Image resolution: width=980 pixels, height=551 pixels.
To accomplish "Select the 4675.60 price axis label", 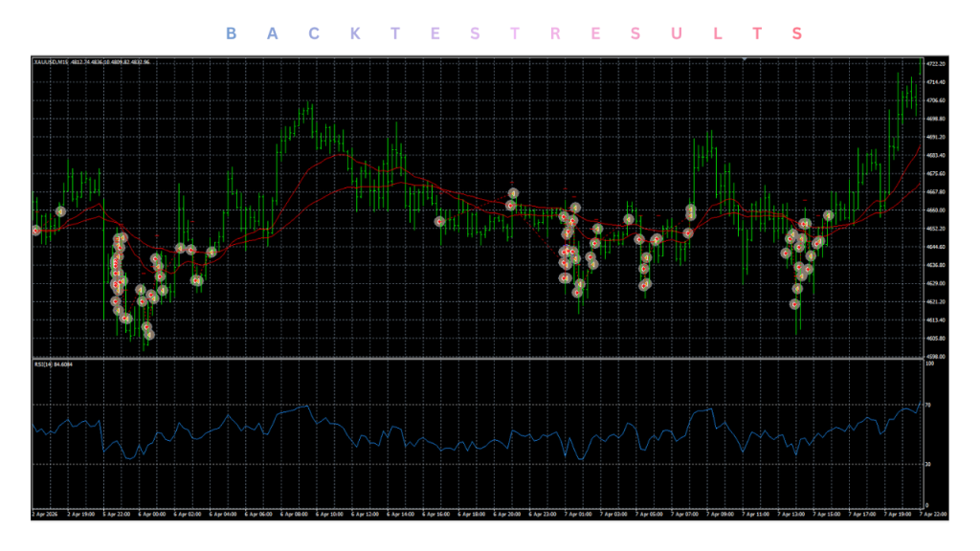I will click(936, 174).
